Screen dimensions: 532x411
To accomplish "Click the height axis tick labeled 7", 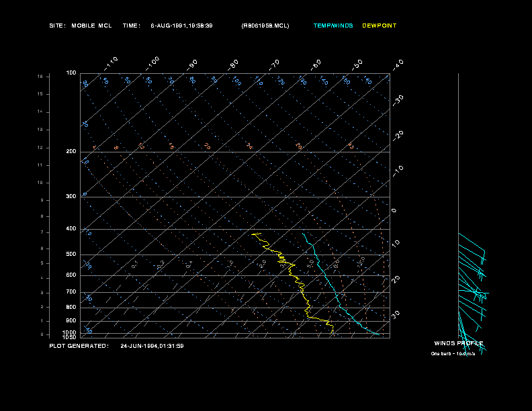I will point(42,232).
